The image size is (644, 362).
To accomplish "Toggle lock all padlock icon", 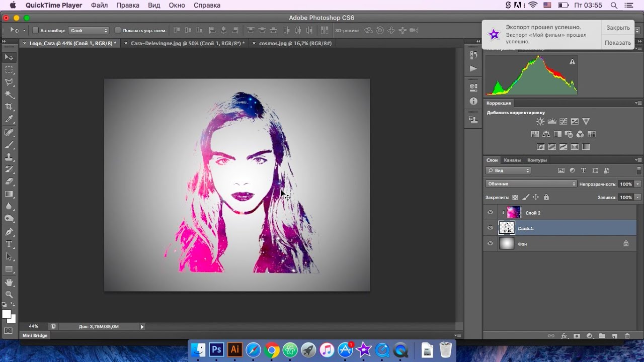I will click(x=546, y=198).
